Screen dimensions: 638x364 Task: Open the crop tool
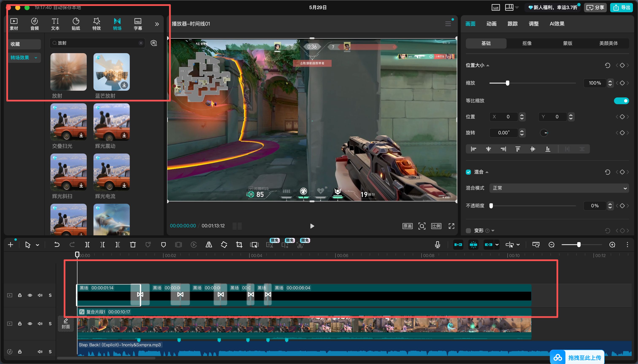pyautogui.click(x=239, y=245)
